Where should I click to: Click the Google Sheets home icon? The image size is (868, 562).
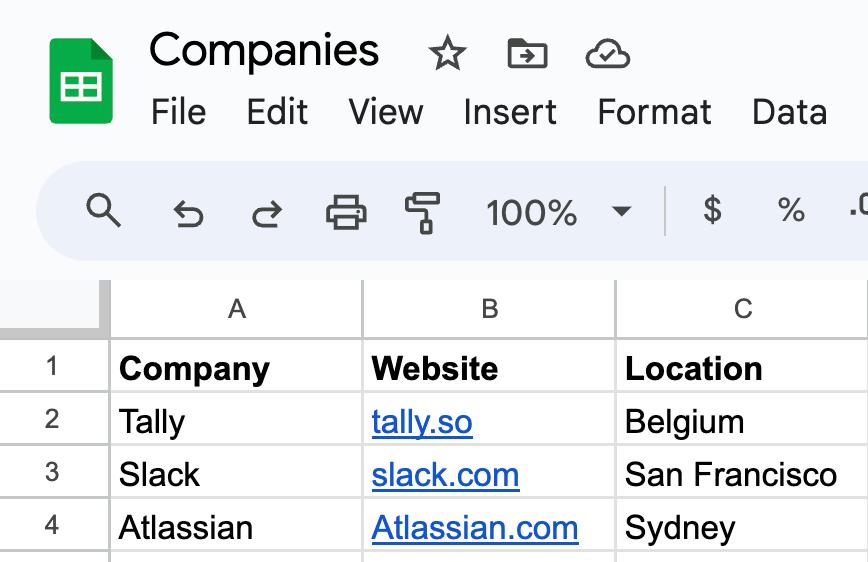click(81, 81)
